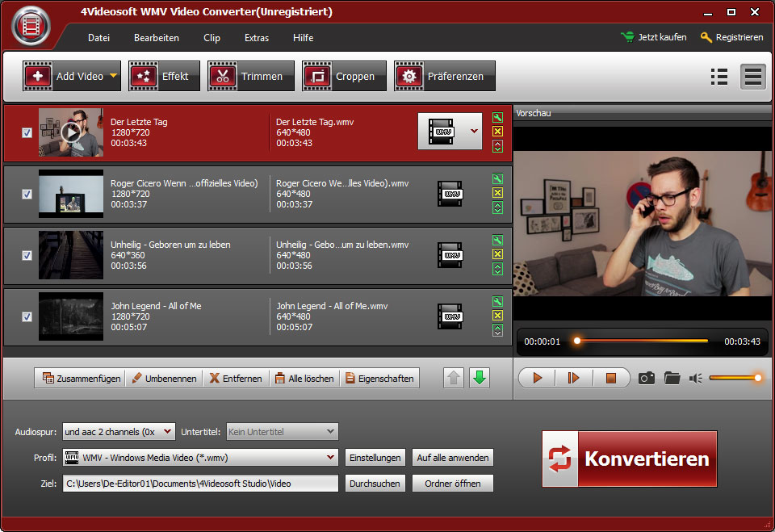Uncheck the Unheilig video checkbox

point(27,255)
